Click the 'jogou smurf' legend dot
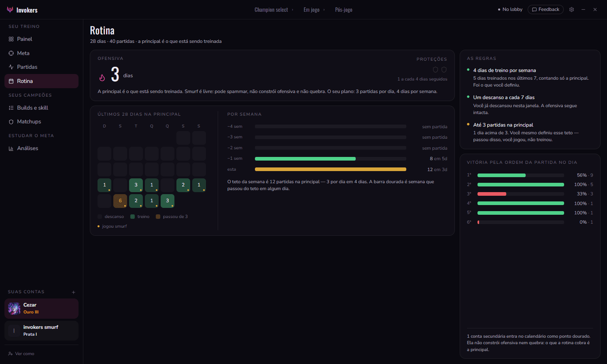Viewport: 607px width, 364px height. click(99, 226)
